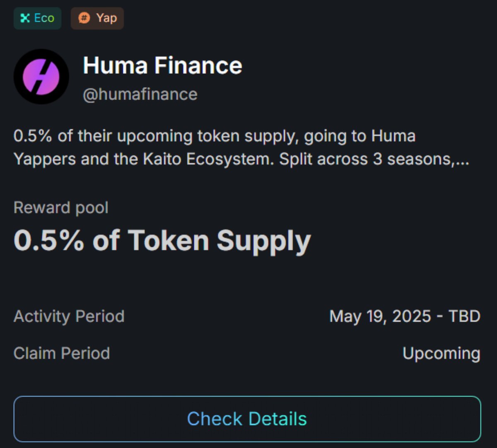Screen dimensions: 497x448
Task: Click the orange Yap hashtag icon
Action: tap(84, 18)
